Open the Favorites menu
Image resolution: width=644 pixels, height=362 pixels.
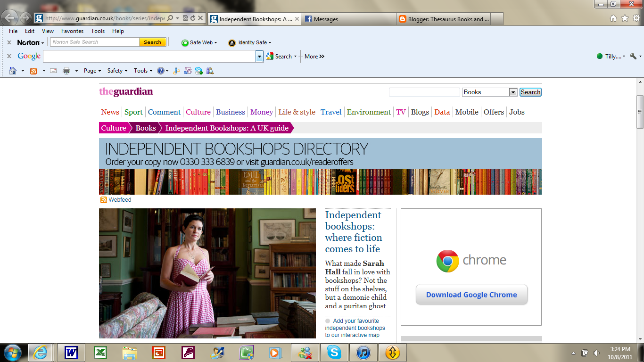coord(72,31)
